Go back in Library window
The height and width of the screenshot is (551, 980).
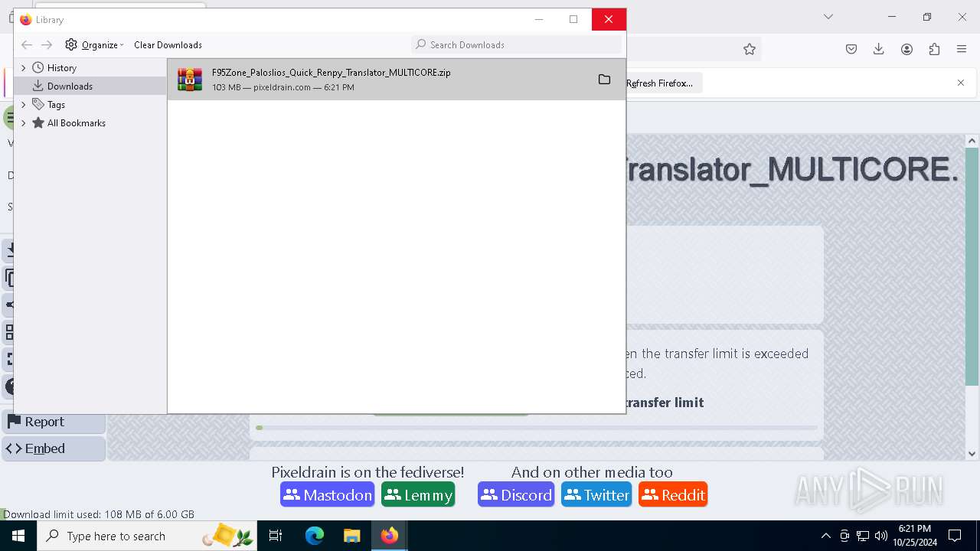[27, 44]
